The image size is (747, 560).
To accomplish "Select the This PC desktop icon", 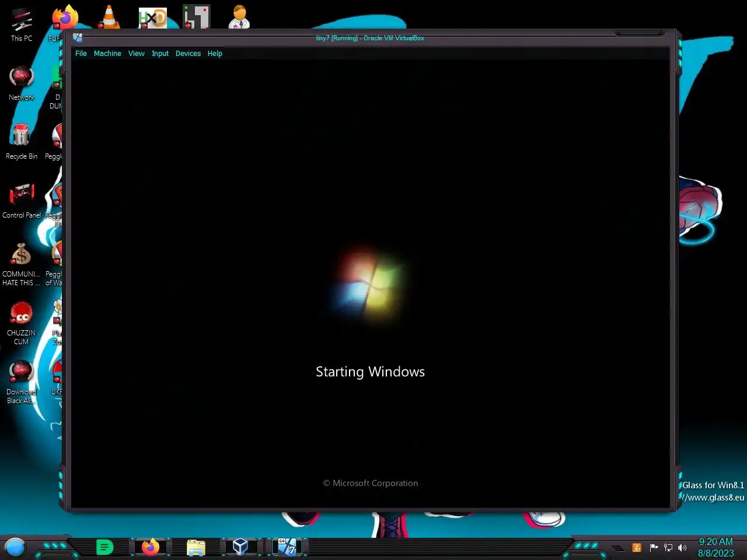I will pyautogui.click(x=22, y=24).
